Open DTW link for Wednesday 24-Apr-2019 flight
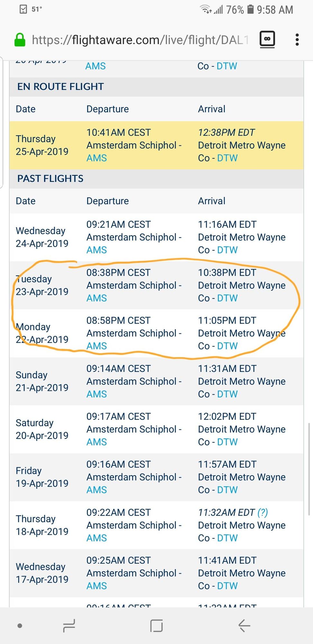Viewport: 313px width, 644px height. [x=227, y=250]
